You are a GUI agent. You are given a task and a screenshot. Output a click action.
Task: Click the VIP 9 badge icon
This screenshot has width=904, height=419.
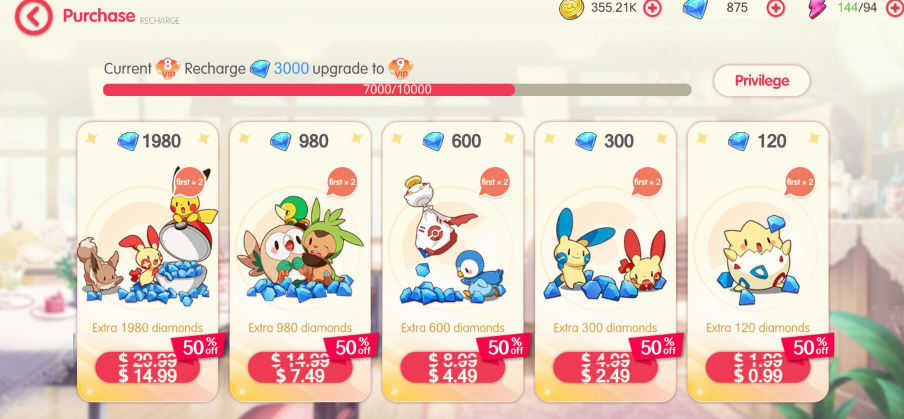[400, 69]
